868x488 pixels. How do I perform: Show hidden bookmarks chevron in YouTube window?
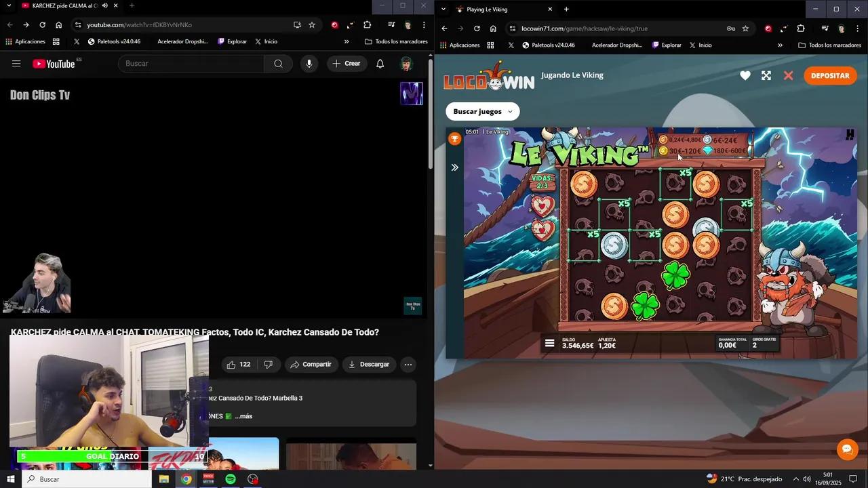pyautogui.click(x=347, y=41)
